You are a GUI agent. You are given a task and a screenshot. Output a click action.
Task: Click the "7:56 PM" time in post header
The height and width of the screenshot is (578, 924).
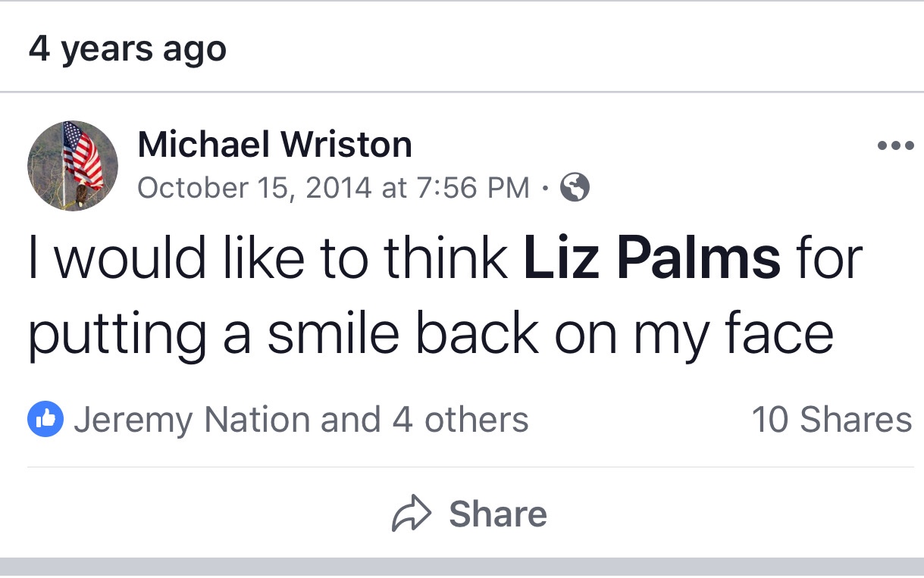[x=474, y=187]
